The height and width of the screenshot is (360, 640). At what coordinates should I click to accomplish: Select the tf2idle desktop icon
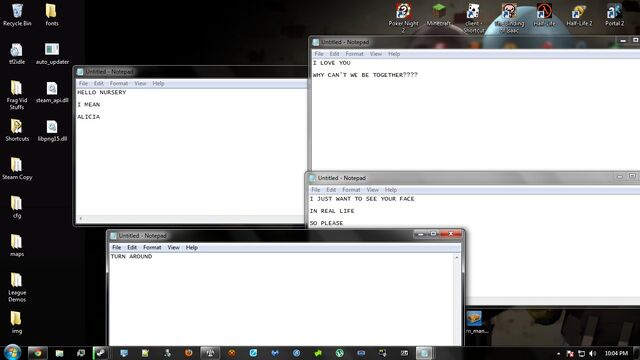[x=17, y=53]
